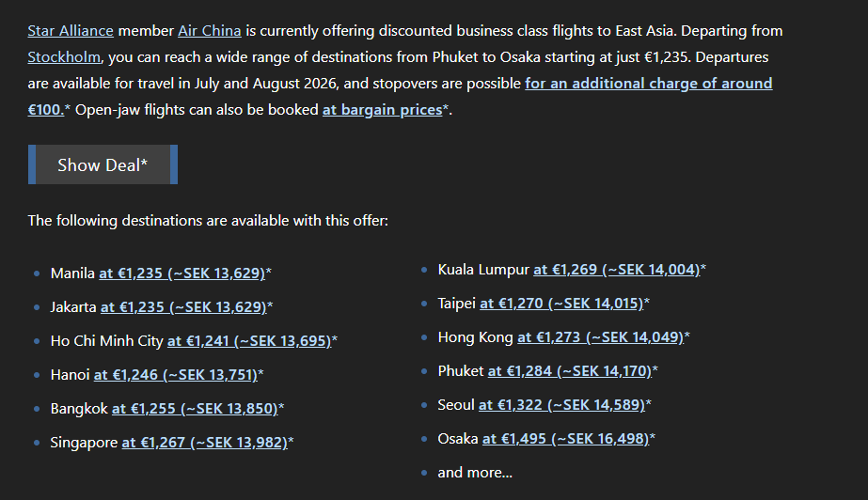The width and height of the screenshot is (868, 500).
Task: Open the Singapore €1,267 deal link
Action: pos(205,442)
